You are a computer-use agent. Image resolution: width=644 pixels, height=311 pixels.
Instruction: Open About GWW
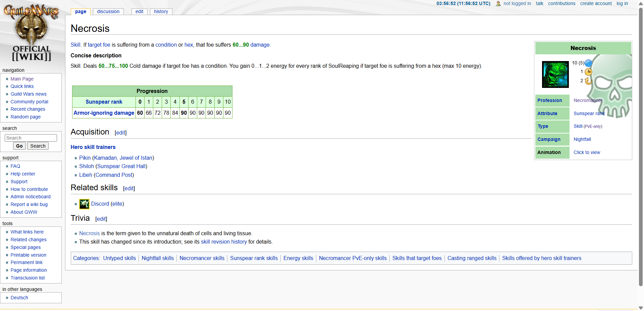24,212
